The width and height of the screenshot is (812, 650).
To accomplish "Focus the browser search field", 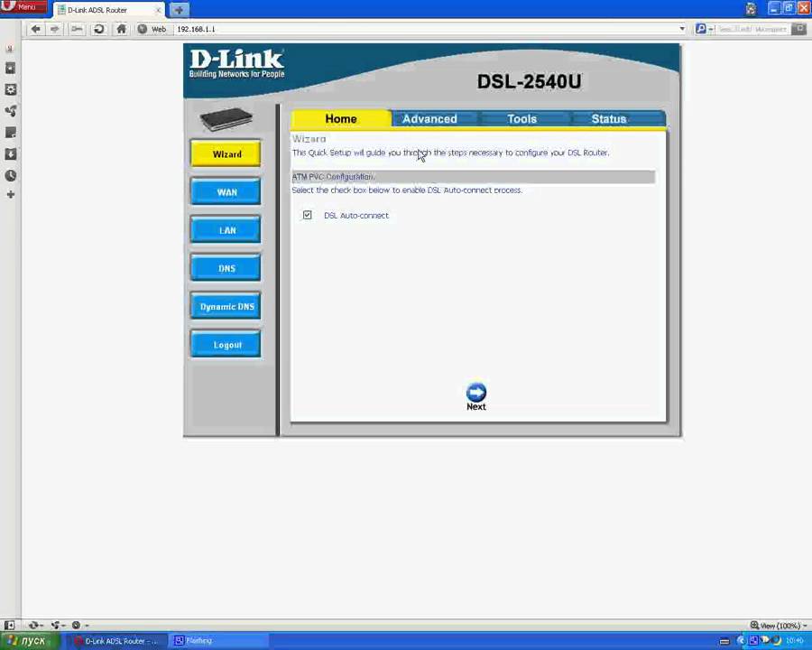I will coord(752,29).
